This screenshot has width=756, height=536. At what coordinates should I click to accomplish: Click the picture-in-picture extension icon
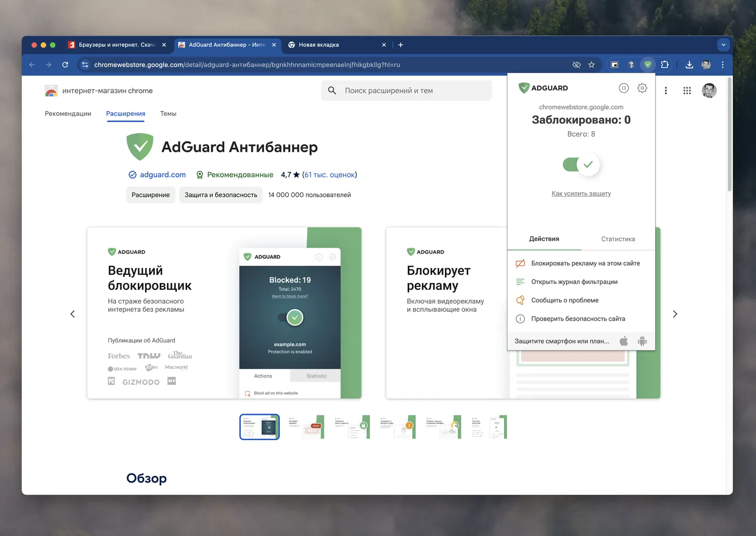tap(614, 65)
